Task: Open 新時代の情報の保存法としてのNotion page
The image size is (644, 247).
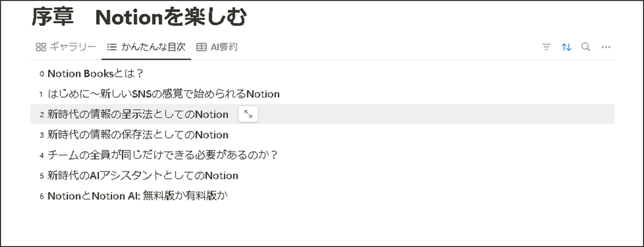Action: pyautogui.click(x=137, y=135)
